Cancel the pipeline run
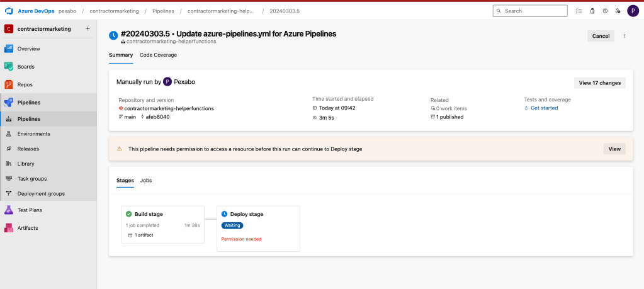The image size is (644, 289). (601, 36)
